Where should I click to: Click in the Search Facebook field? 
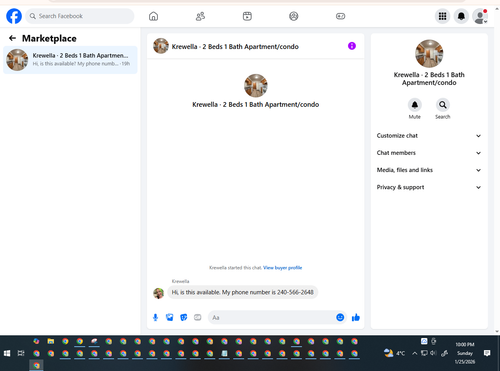[80, 16]
